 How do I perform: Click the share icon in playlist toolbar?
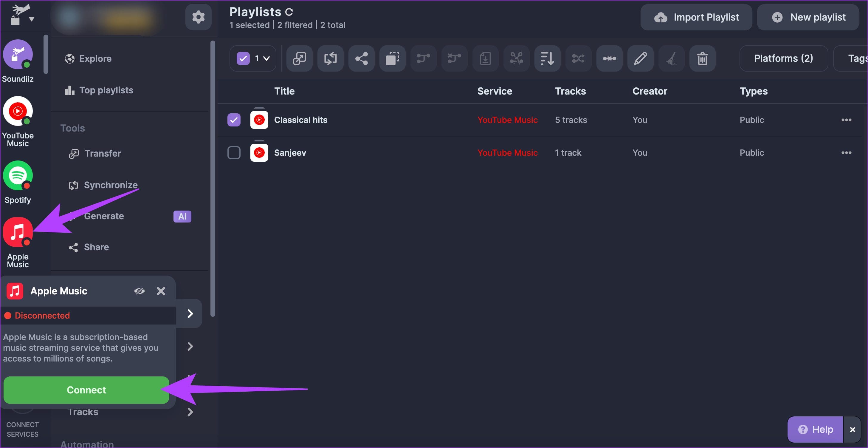pos(361,58)
